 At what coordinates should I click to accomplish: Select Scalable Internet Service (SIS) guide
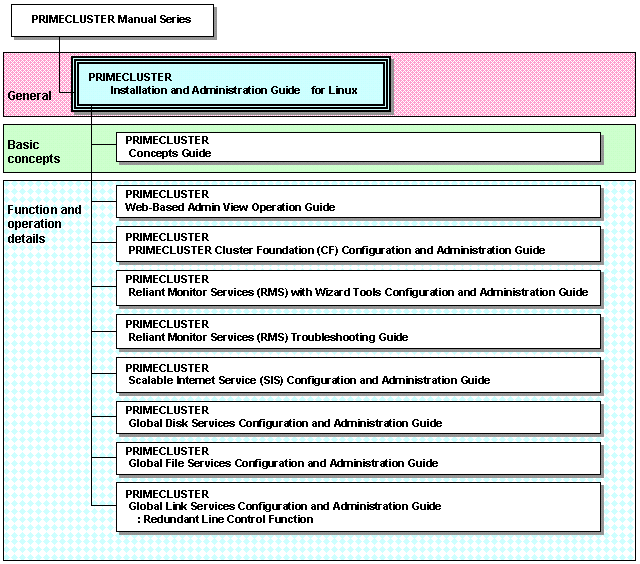tap(358, 375)
